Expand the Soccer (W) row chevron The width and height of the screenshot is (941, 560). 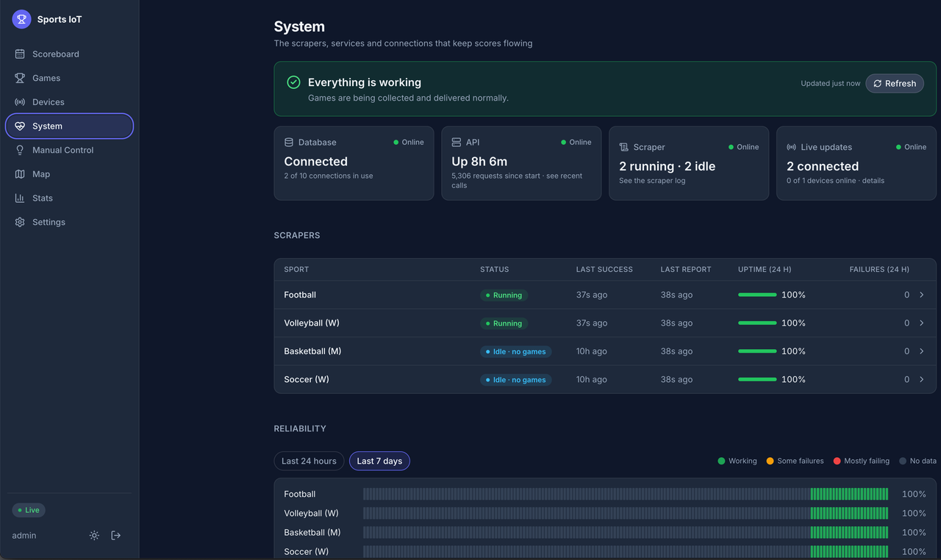coord(922,379)
